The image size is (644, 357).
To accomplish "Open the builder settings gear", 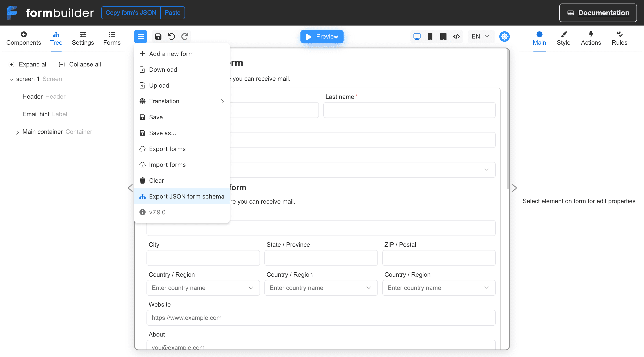I will [505, 36].
